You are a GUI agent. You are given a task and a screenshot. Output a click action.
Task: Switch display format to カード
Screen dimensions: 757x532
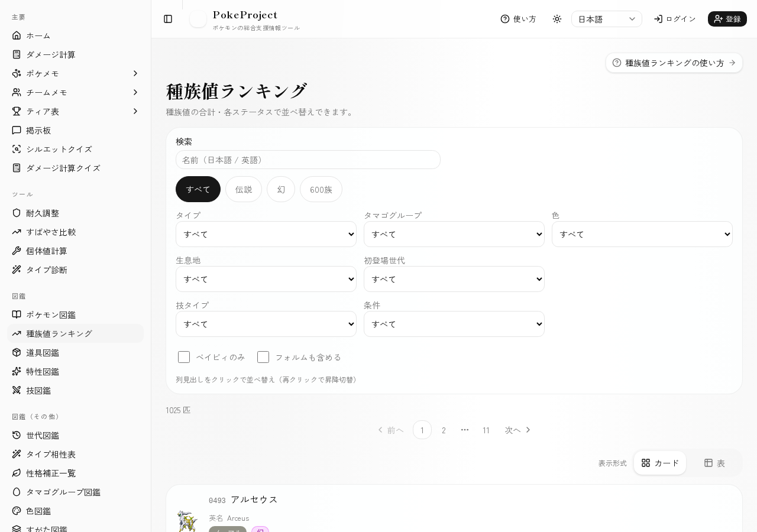[x=660, y=463]
